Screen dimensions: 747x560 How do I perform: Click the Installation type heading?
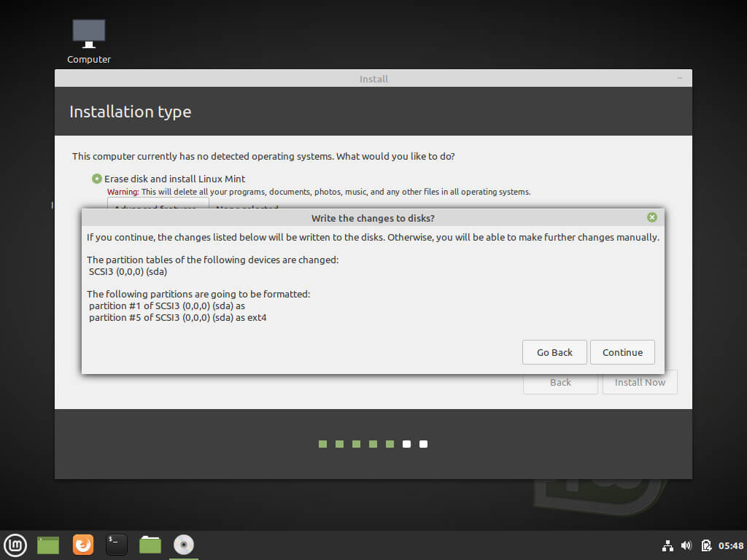131,112
